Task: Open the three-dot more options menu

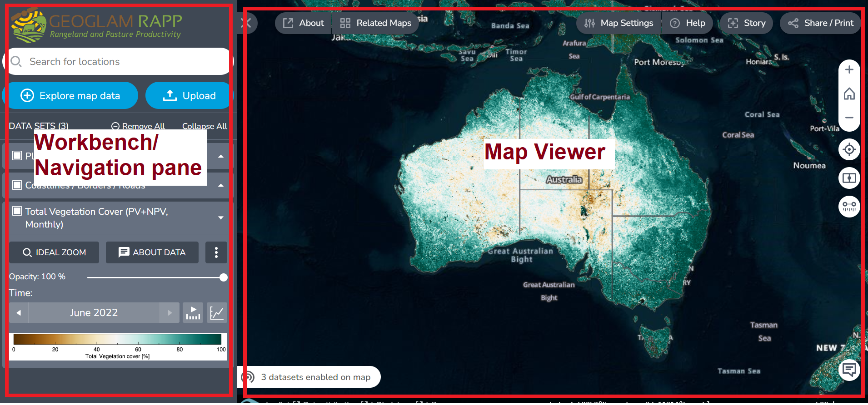Action: pos(216,252)
